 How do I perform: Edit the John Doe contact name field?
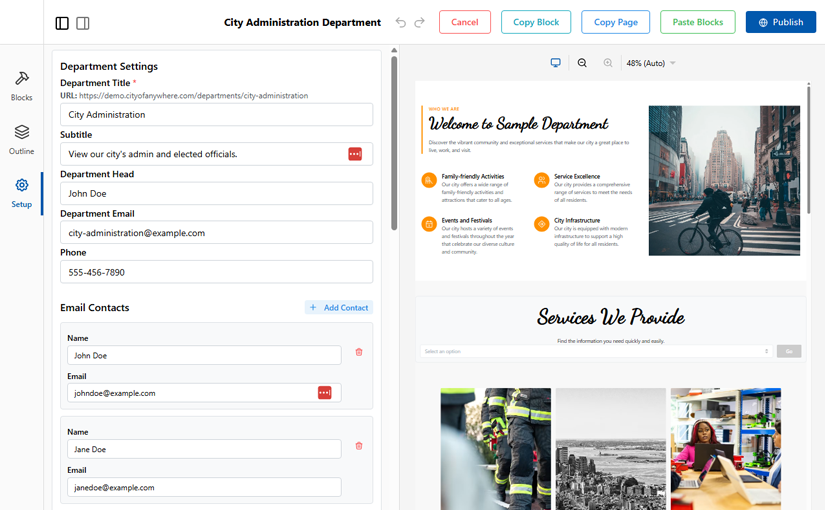click(x=204, y=355)
